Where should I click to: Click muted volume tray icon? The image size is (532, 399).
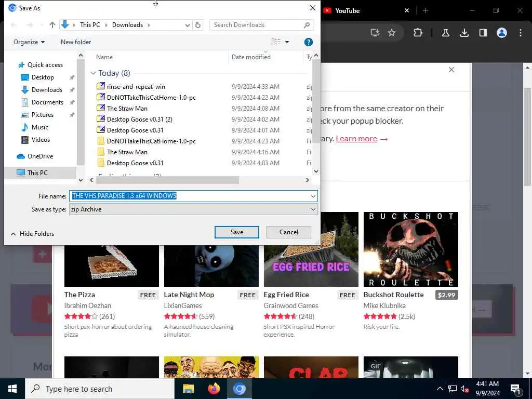(x=465, y=389)
